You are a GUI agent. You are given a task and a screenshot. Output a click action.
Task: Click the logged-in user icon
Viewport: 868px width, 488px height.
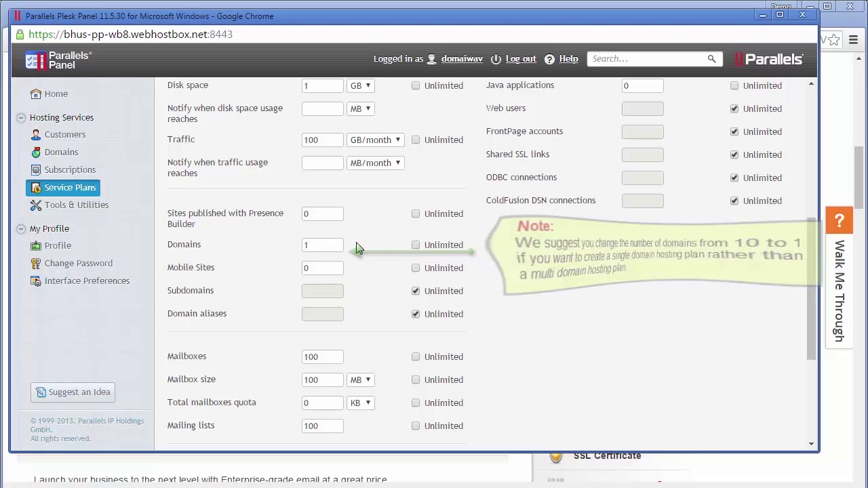(431, 59)
